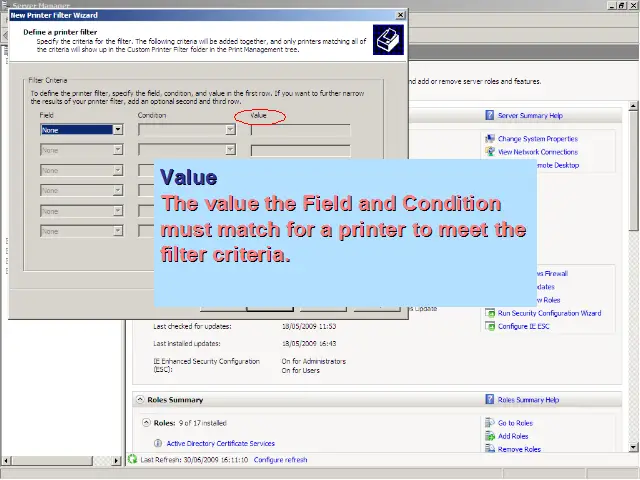Screen dimensions: 640x480
Task: Click the View Network Connections icon
Action: 490,152
